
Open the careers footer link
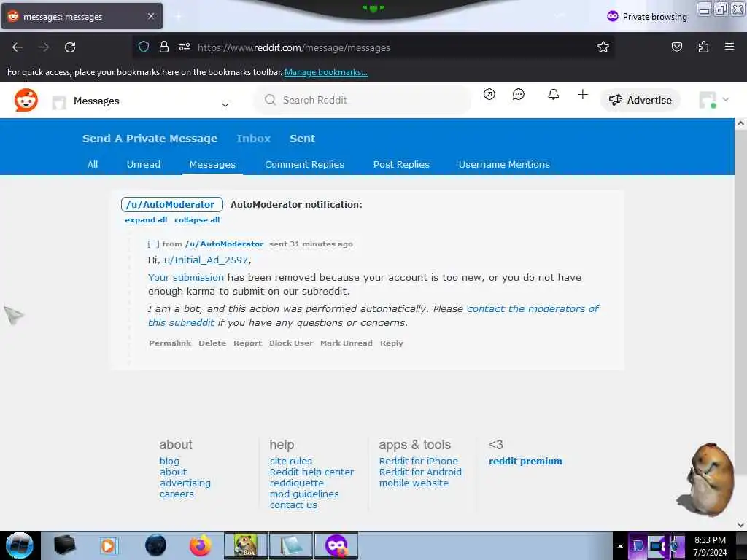[177, 494]
